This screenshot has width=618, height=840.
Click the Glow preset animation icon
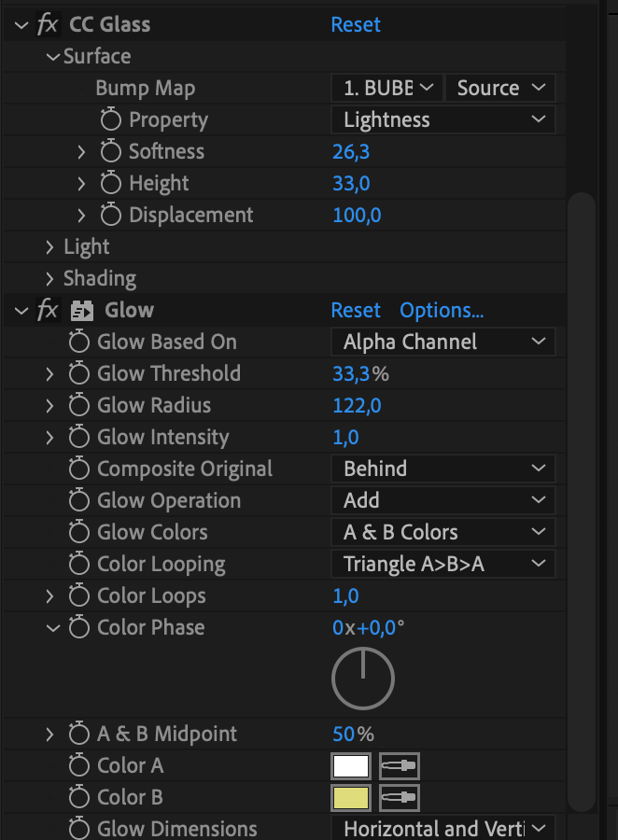click(x=83, y=311)
